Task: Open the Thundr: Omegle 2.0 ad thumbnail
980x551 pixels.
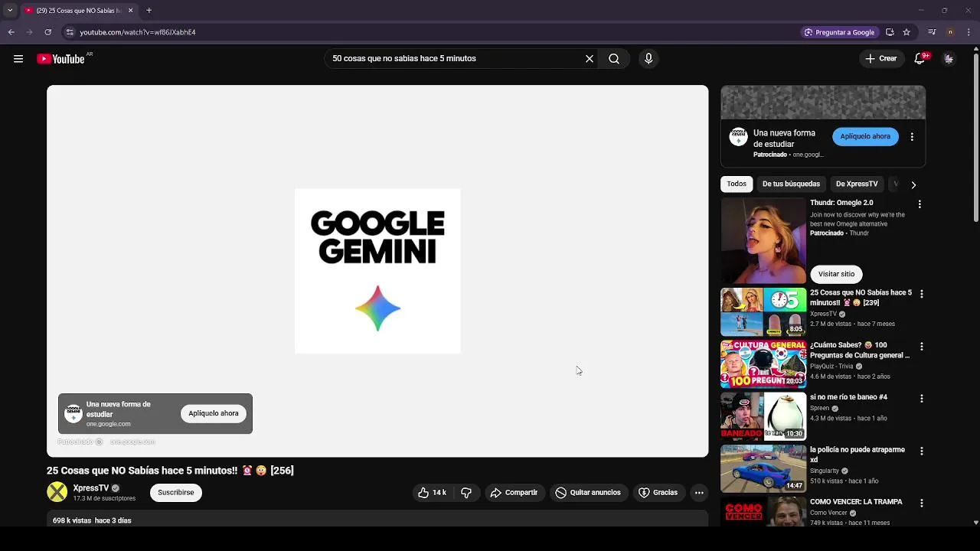Action: (763, 241)
